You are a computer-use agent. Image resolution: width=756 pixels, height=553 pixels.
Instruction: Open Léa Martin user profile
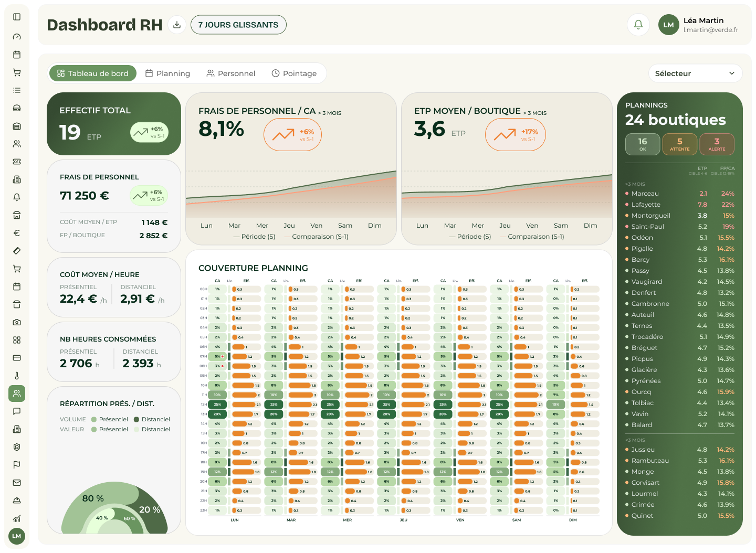[699, 25]
